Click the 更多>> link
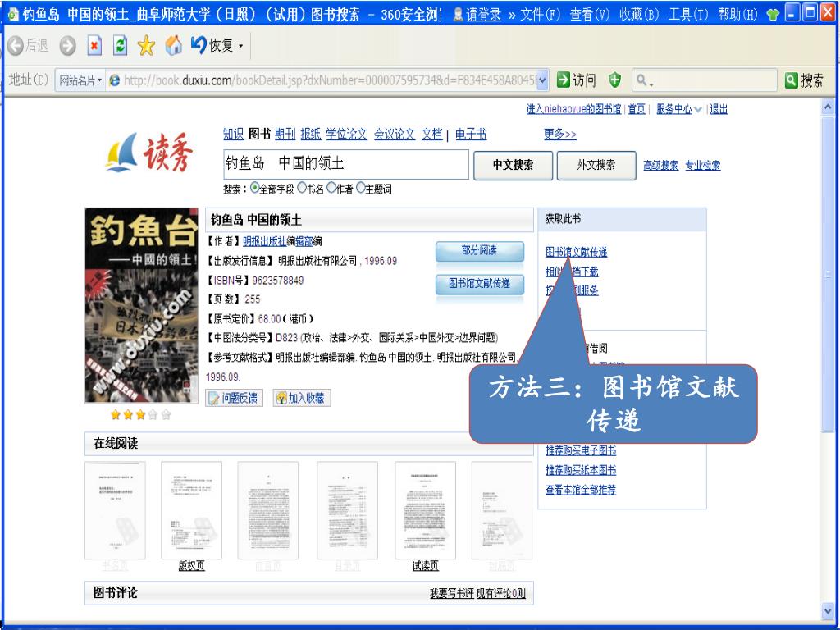The width and height of the screenshot is (840, 630). click(x=559, y=134)
